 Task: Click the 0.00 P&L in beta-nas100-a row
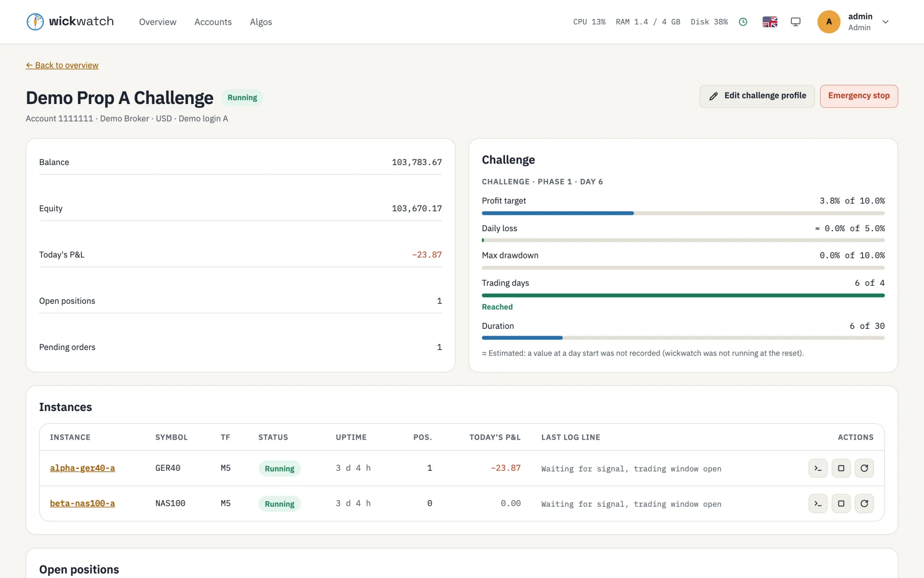(x=511, y=503)
